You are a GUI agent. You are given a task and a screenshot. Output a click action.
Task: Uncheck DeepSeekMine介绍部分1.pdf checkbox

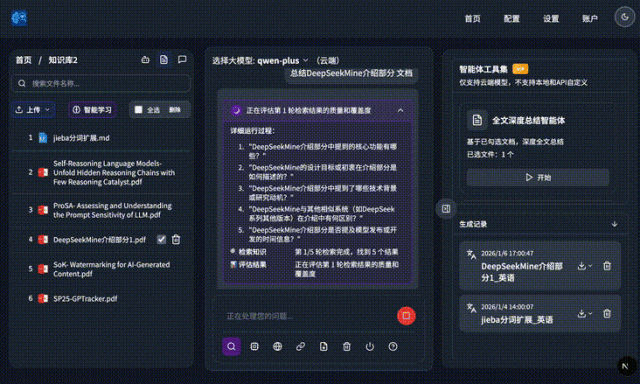(162, 240)
